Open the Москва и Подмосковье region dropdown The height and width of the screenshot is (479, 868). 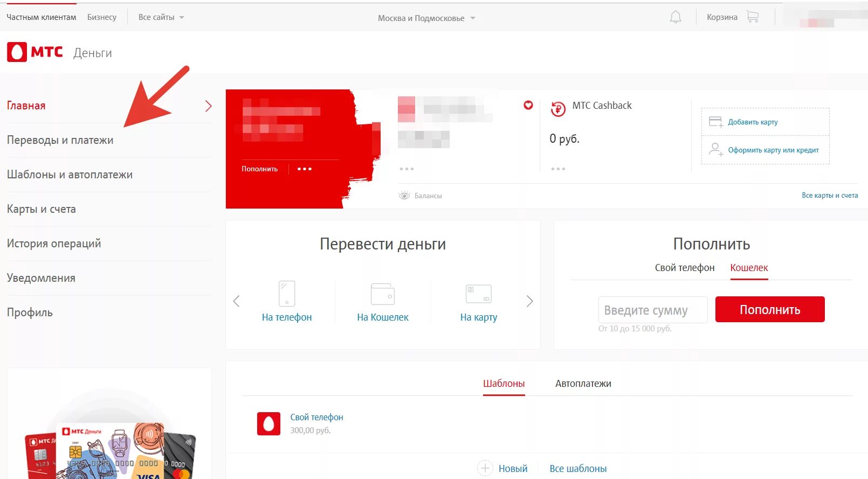(426, 18)
